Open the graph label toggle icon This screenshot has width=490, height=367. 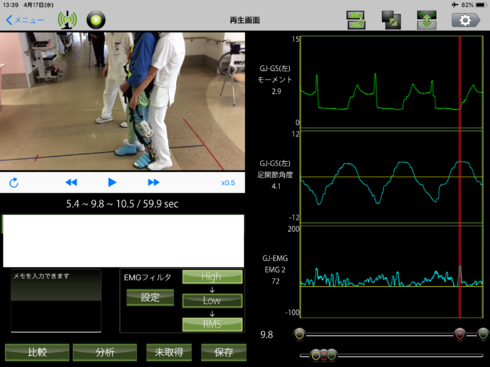(356, 20)
